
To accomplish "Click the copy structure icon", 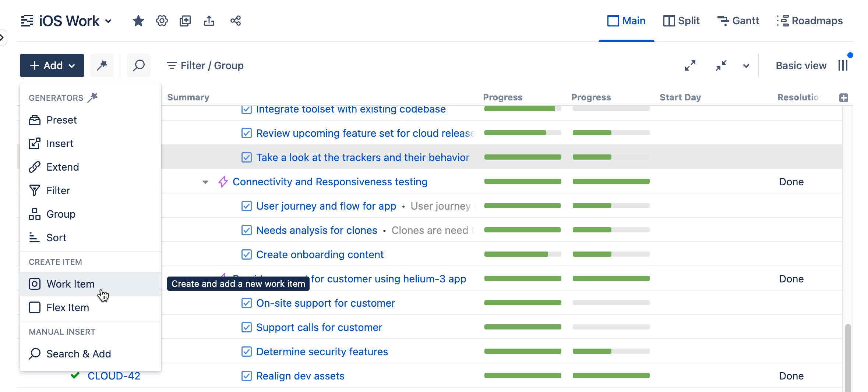I will pyautogui.click(x=185, y=21).
